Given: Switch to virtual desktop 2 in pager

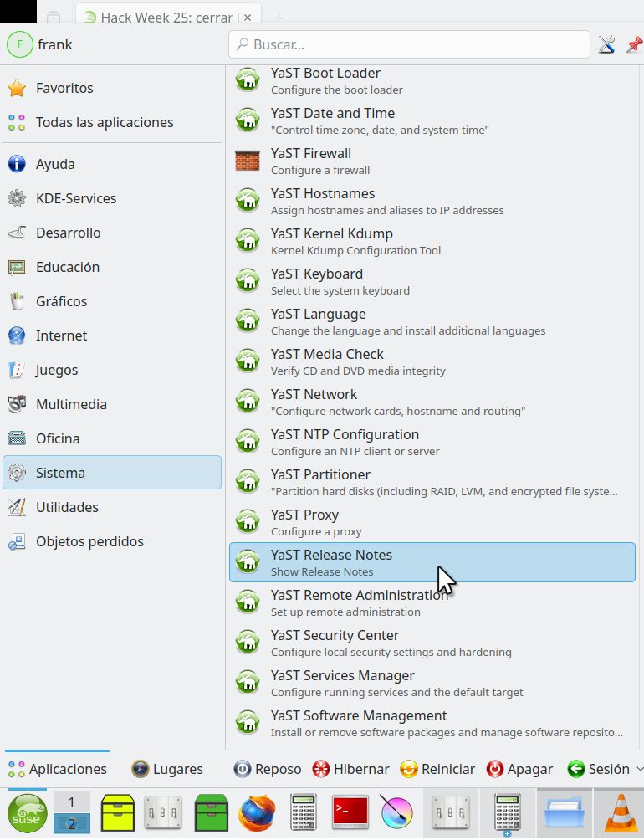Looking at the screenshot, I should (72, 824).
